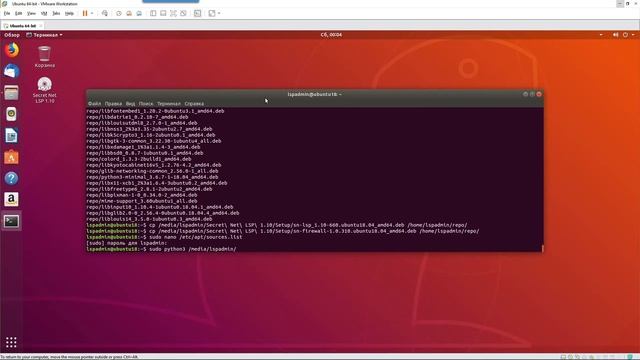Select the Корзина trash desktop icon
Screen dimensions: 640x360
click(44, 57)
